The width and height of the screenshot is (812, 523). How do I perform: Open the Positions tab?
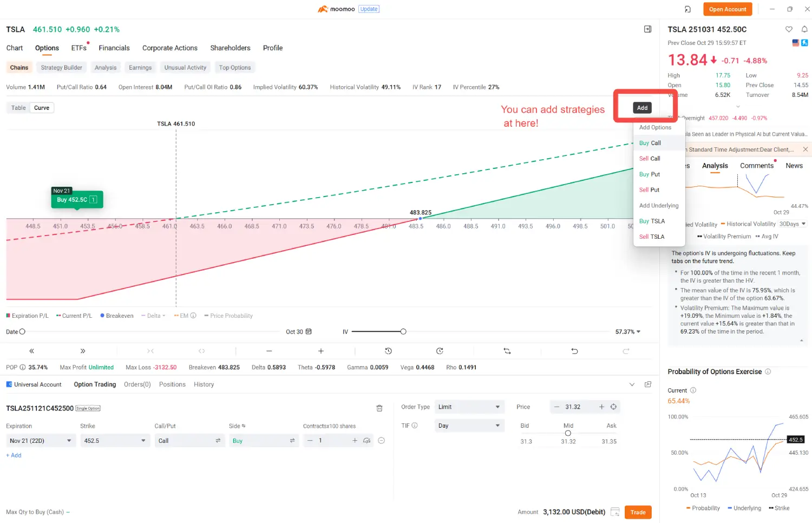click(172, 384)
